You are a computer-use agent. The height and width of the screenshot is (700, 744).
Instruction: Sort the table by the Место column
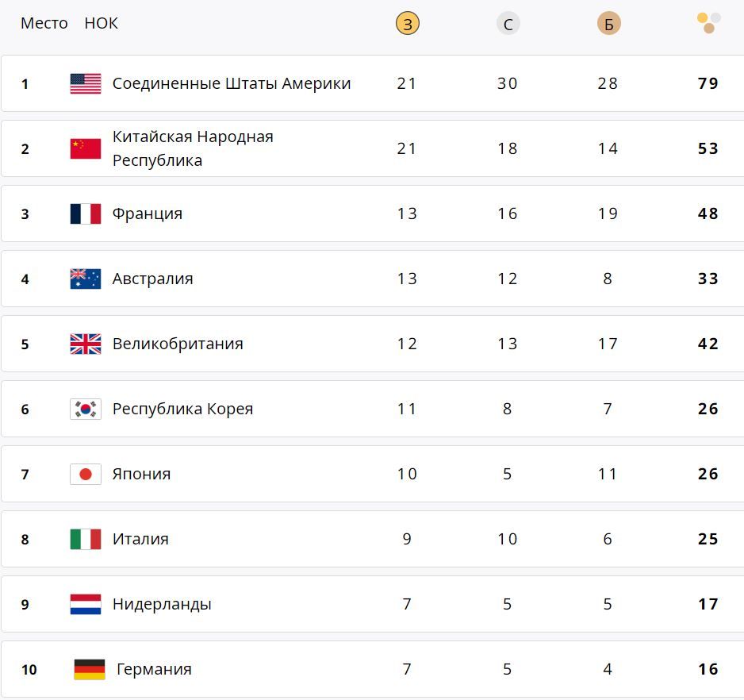click(x=44, y=23)
